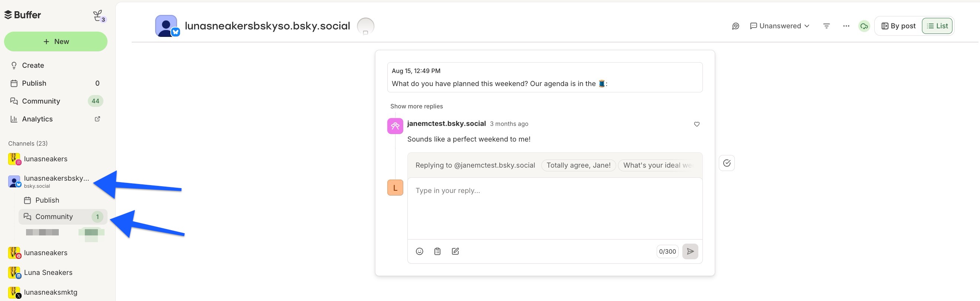This screenshot has width=980, height=301.
Task: Open the filter lines icon
Action: (826, 26)
